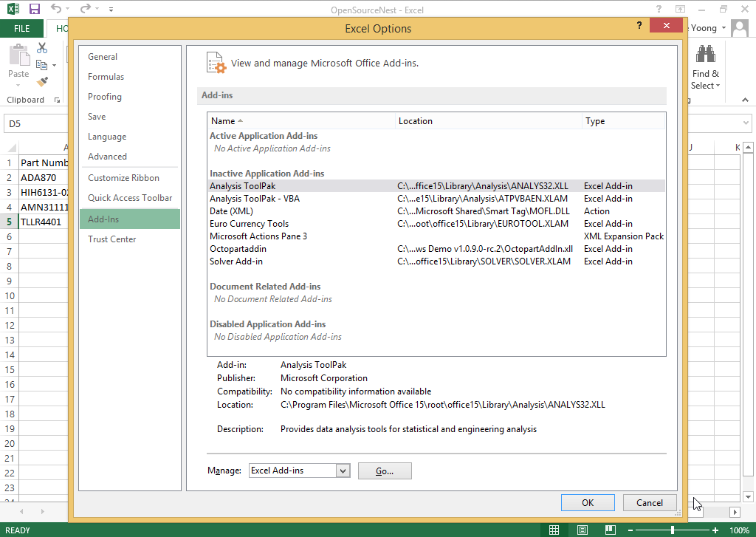Open the Manage Excel Add-ins dropdown
The image size is (756, 537).
(343, 471)
